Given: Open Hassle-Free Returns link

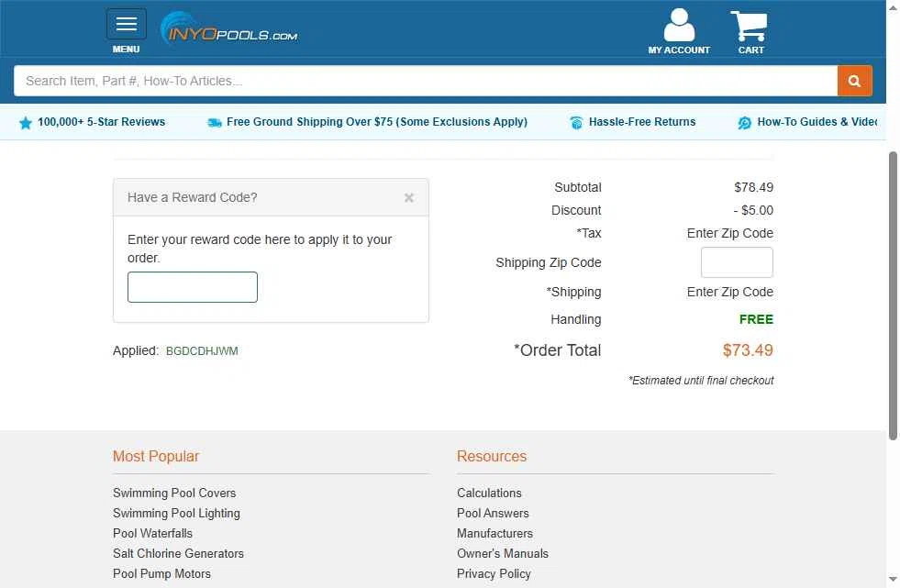Looking at the screenshot, I should (x=641, y=122).
